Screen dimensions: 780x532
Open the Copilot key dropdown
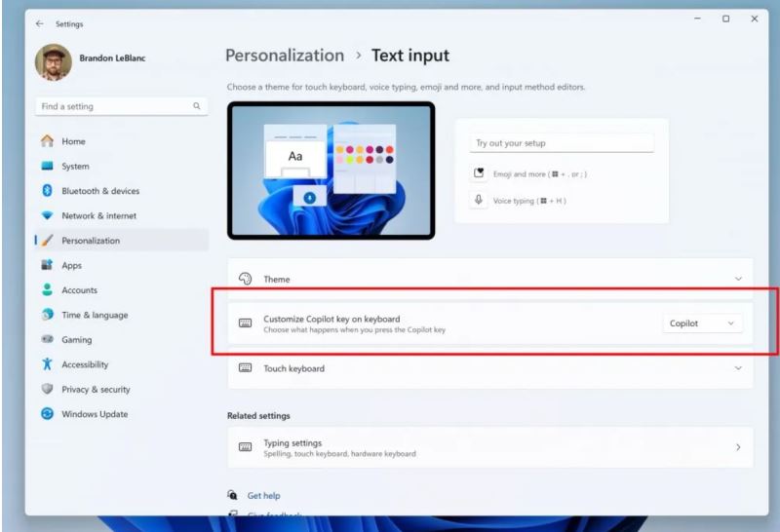[x=701, y=323]
